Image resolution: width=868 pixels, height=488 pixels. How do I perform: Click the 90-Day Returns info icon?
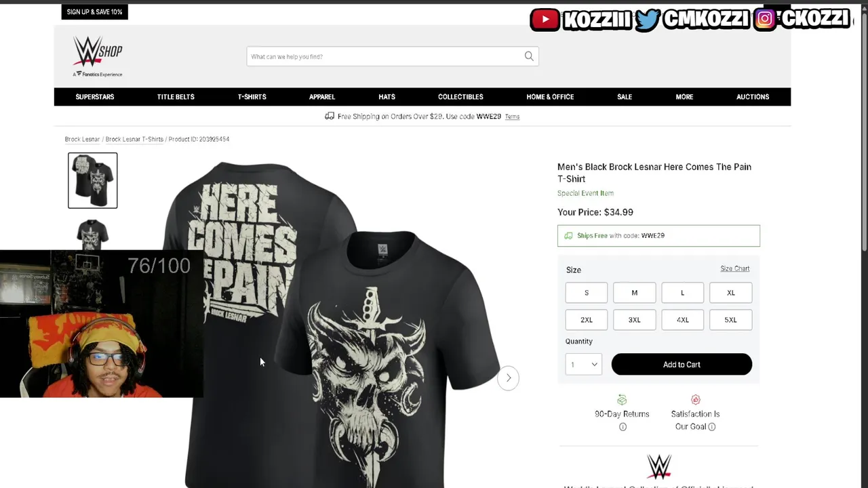click(623, 427)
